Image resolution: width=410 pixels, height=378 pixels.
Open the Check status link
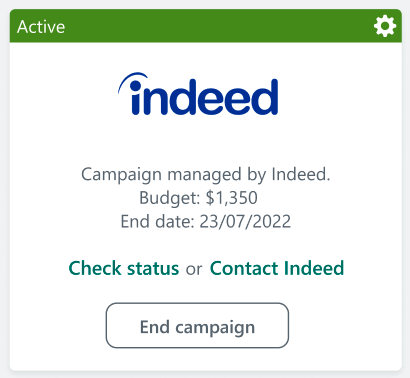pyautogui.click(x=124, y=268)
